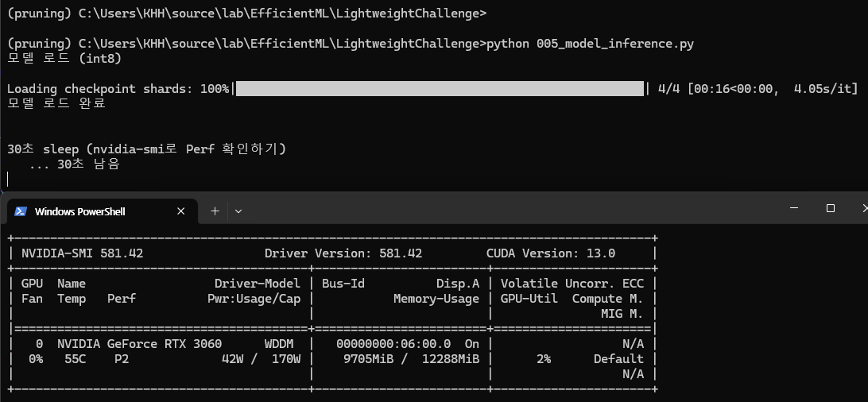Click the P2 performance state value

[x=122, y=359]
